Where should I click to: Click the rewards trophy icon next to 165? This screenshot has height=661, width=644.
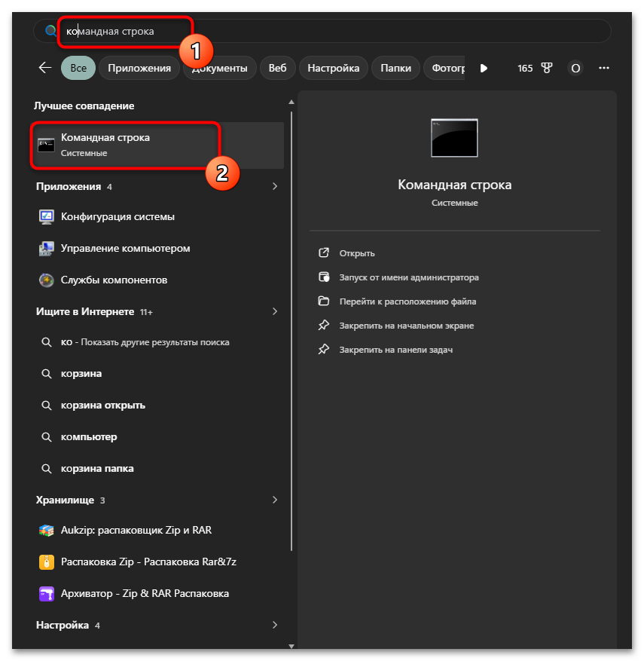click(x=546, y=68)
